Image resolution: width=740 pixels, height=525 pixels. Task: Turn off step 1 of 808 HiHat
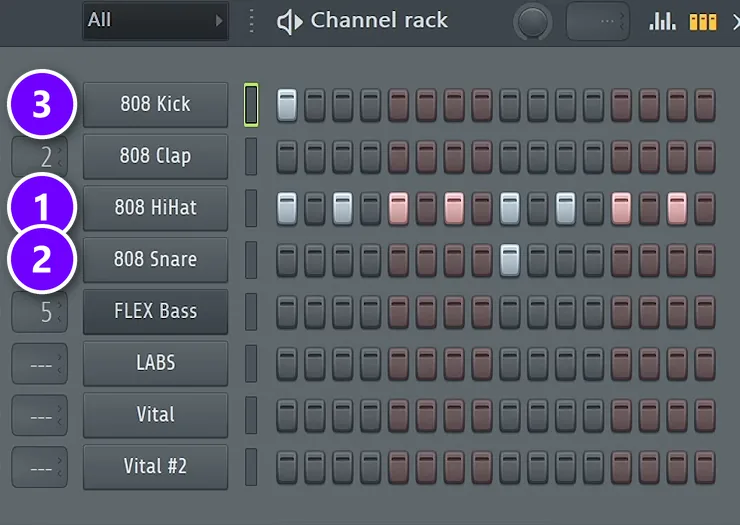click(287, 208)
